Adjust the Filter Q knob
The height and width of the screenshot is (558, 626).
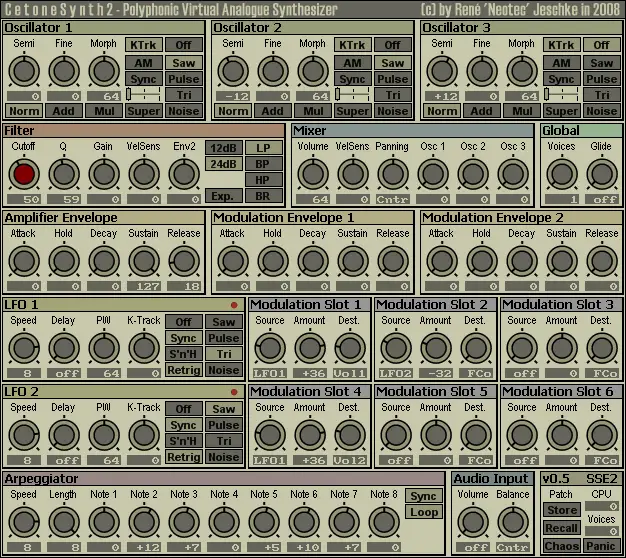(x=64, y=174)
